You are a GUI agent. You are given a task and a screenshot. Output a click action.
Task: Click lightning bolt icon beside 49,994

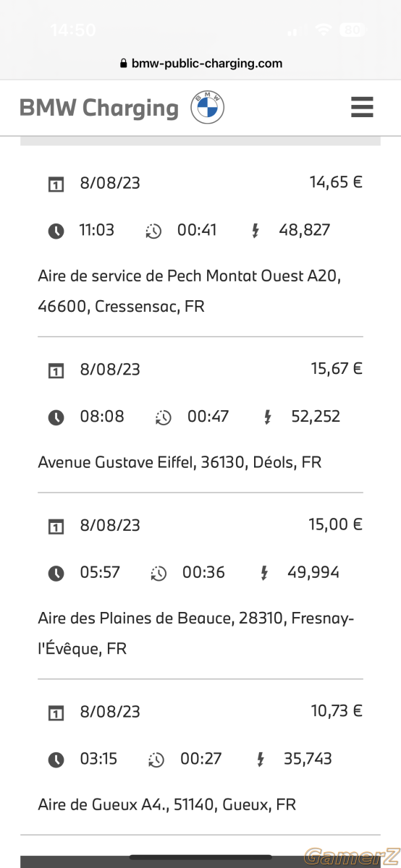click(x=263, y=573)
